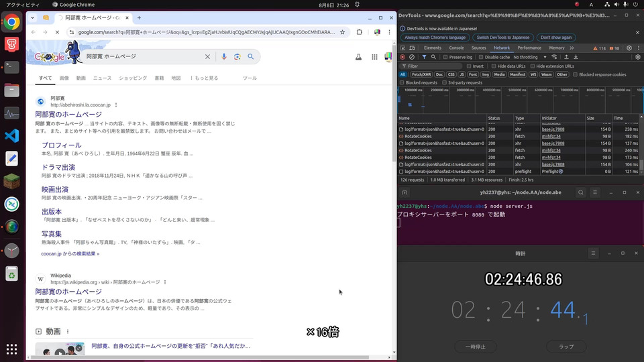Check Blocked requests
This screenshot has width=644, height=362.
(x=402, y=82)
